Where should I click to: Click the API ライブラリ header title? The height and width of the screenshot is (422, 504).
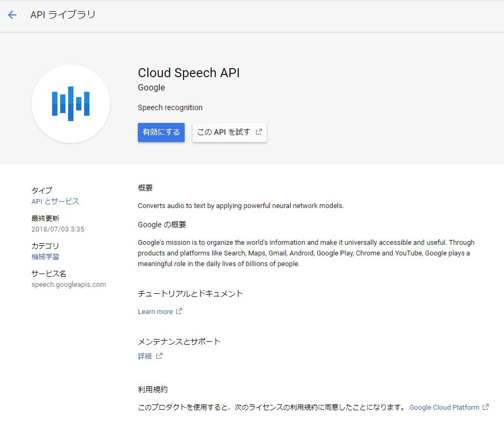[63, 15]
